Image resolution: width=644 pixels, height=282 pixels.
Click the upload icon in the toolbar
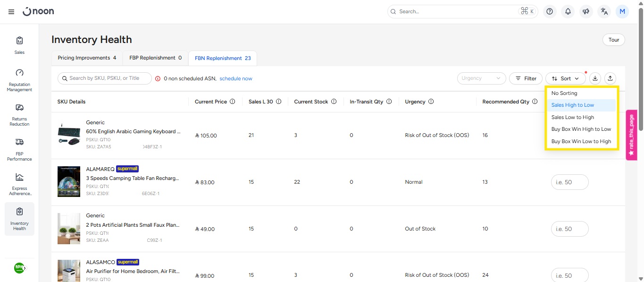610,78
